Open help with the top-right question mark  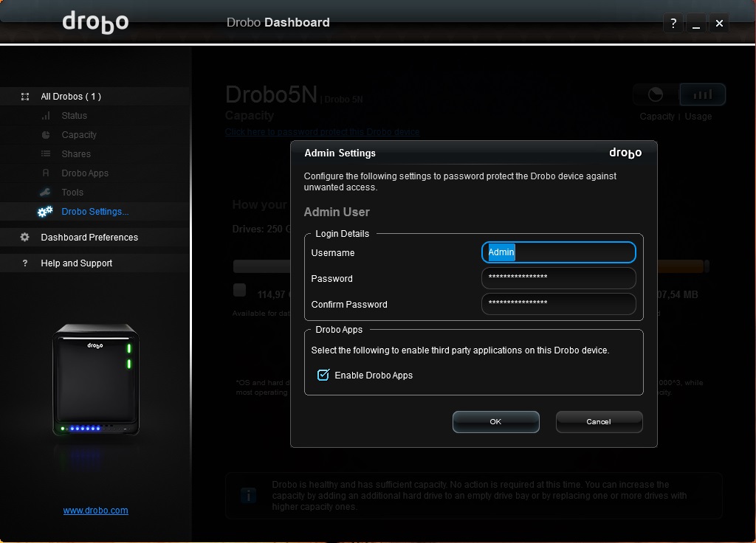click(673, 23)
